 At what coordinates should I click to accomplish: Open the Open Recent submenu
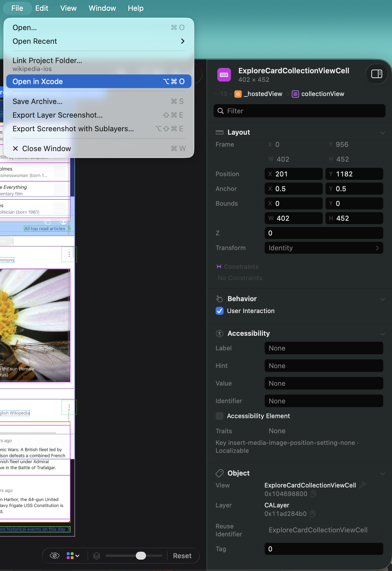click(99, 41)
